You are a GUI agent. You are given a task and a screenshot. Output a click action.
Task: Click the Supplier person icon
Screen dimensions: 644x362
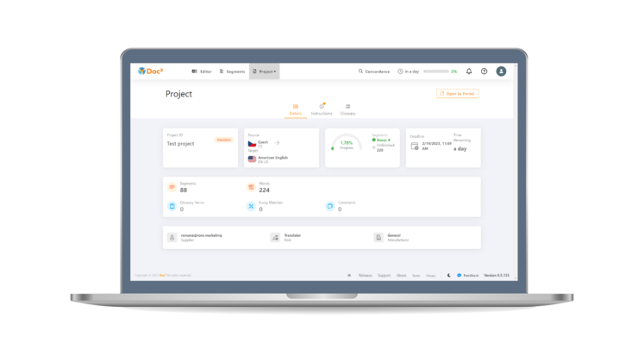172,237
